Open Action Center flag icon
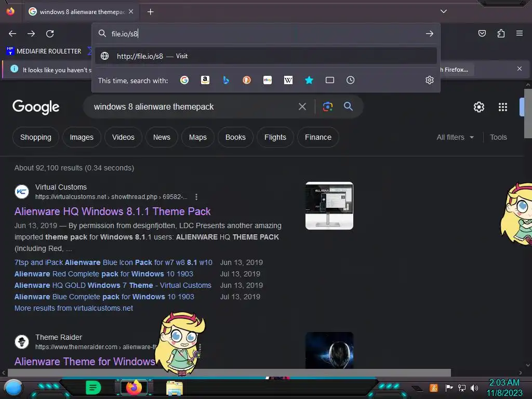This screenshot has width=532, height=399. [x=448, y=388]
